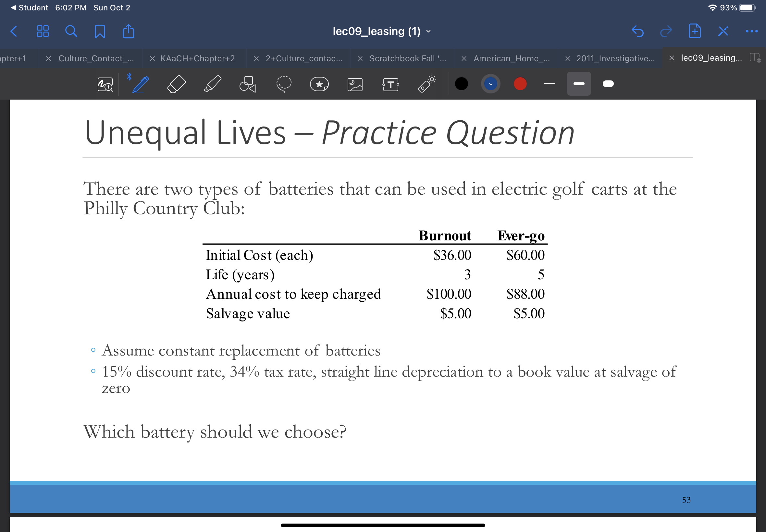The height and width of the screenshot is (532, 766).
Task: Switch to the American_Home tab
Action: pos(512,58)
